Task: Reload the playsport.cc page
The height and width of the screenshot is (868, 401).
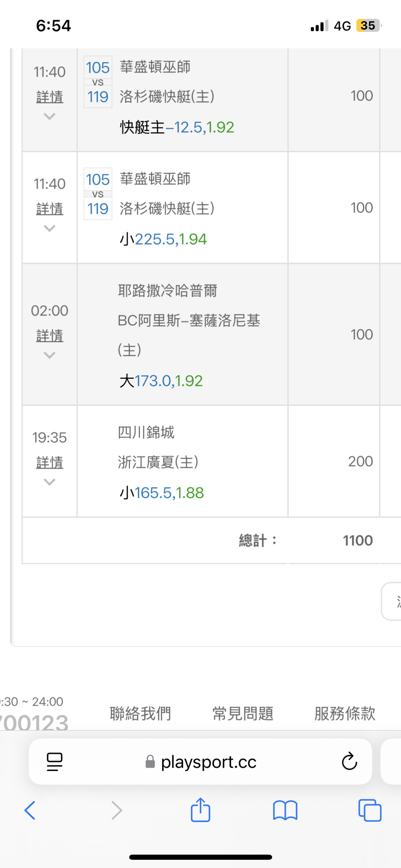Action: point(349,761)
